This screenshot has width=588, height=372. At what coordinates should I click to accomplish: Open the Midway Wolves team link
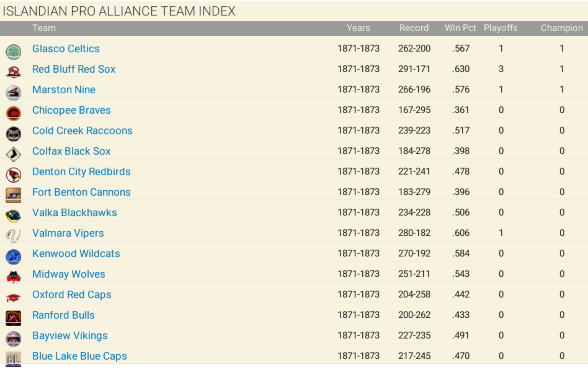69,274
